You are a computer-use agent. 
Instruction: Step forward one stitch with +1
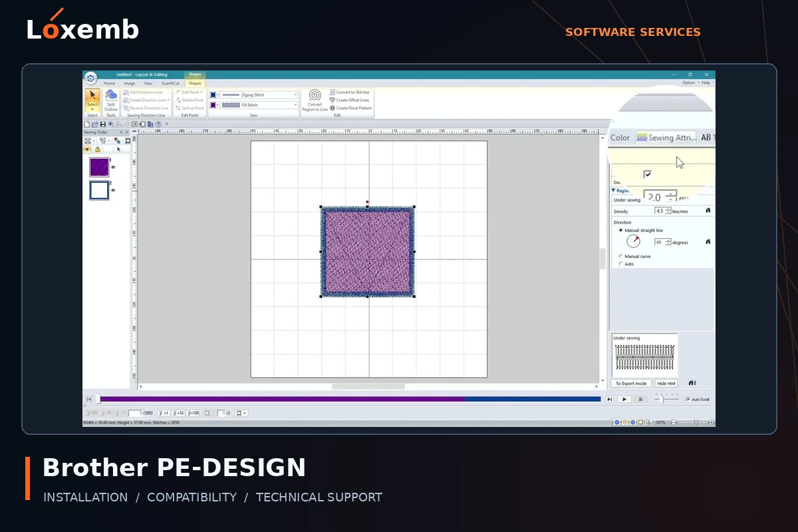tap(164, 413)
